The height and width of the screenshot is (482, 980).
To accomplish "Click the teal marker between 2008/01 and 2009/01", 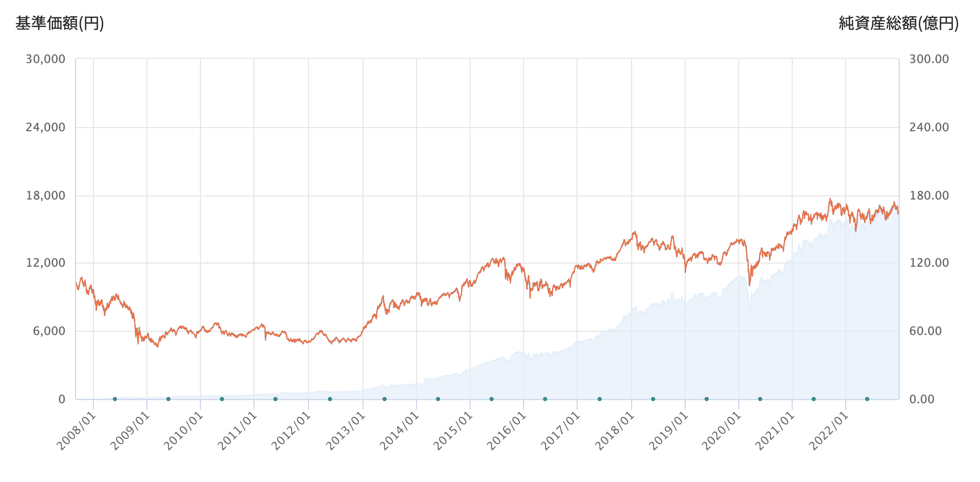I will point(115,399).
